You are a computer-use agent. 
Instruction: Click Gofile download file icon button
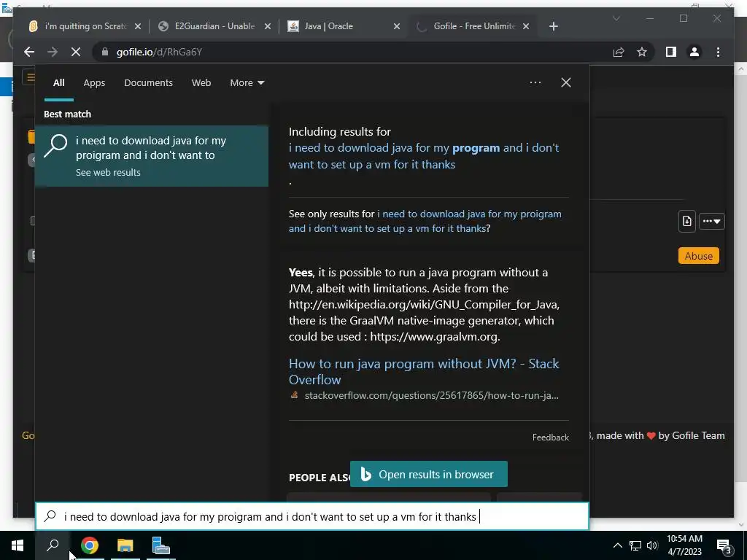click(x=687, y=222)
